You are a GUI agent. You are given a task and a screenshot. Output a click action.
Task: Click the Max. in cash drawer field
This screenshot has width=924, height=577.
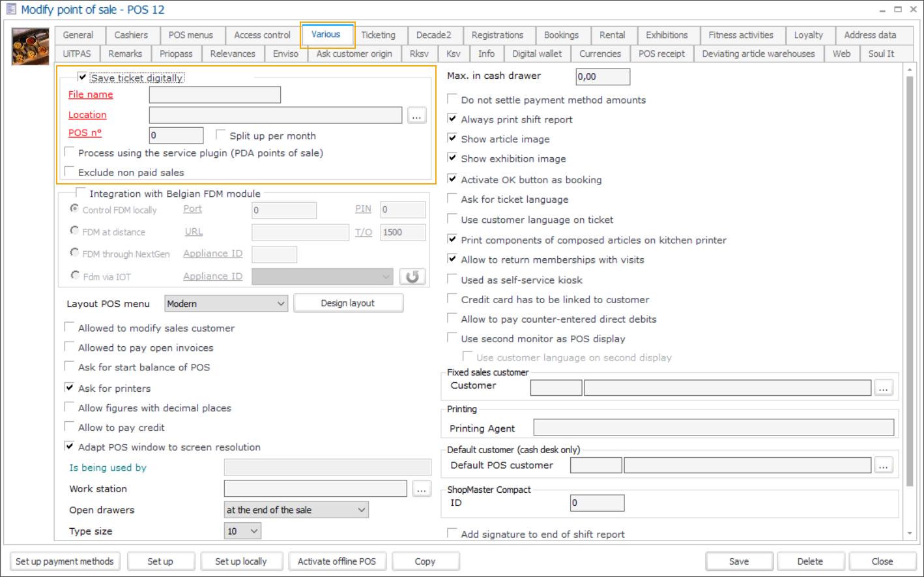tap(603, 76)
